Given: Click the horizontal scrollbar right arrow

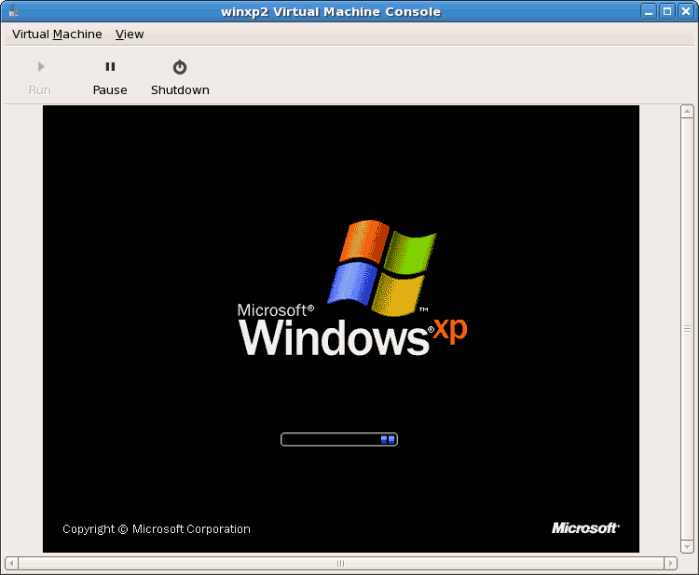Looking at the screenshot, I should [670, 564].
